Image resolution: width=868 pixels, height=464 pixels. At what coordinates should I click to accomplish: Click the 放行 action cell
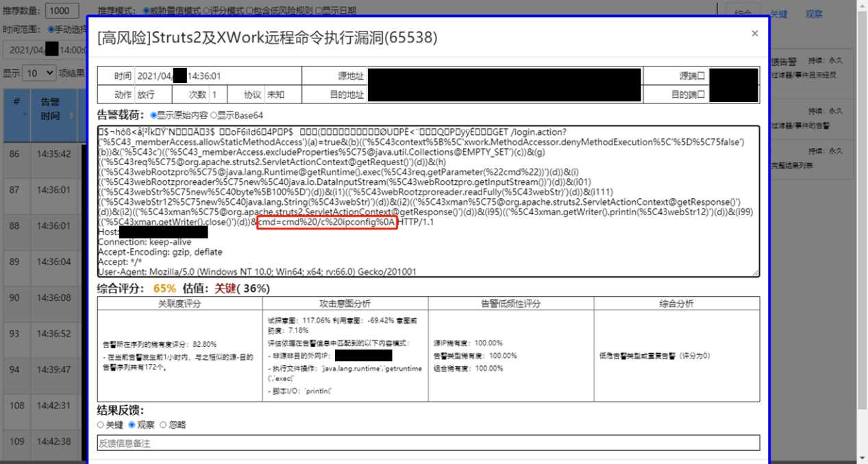click(152, 95)
